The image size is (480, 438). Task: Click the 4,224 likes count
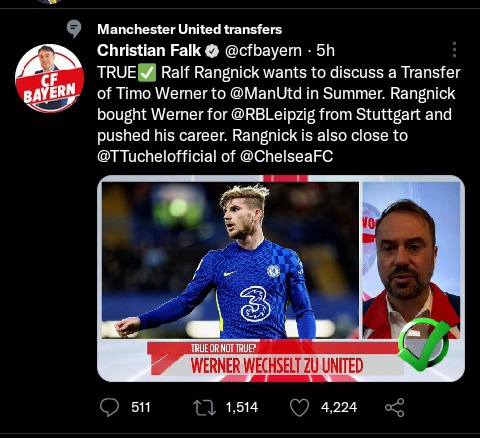coord(339,407)
